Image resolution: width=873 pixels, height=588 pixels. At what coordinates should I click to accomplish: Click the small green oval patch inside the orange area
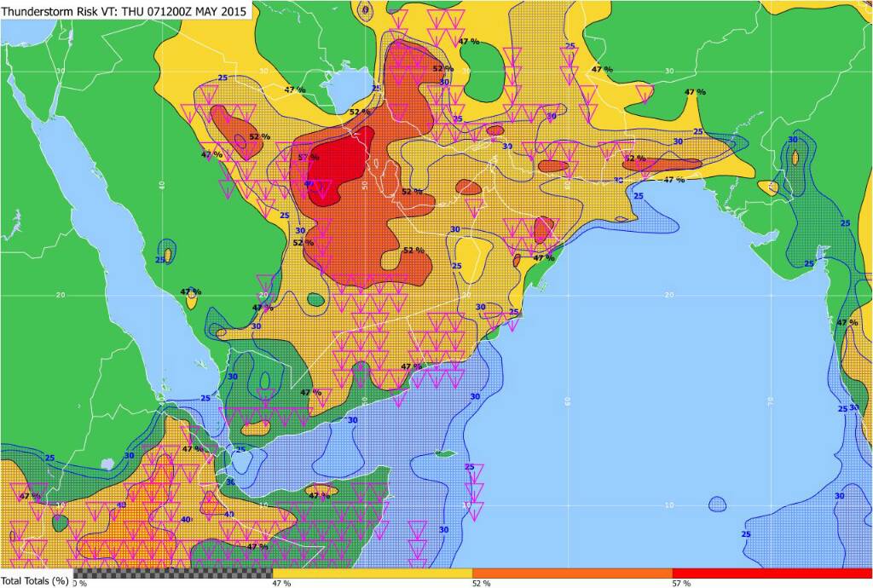[x=315, y=300]
